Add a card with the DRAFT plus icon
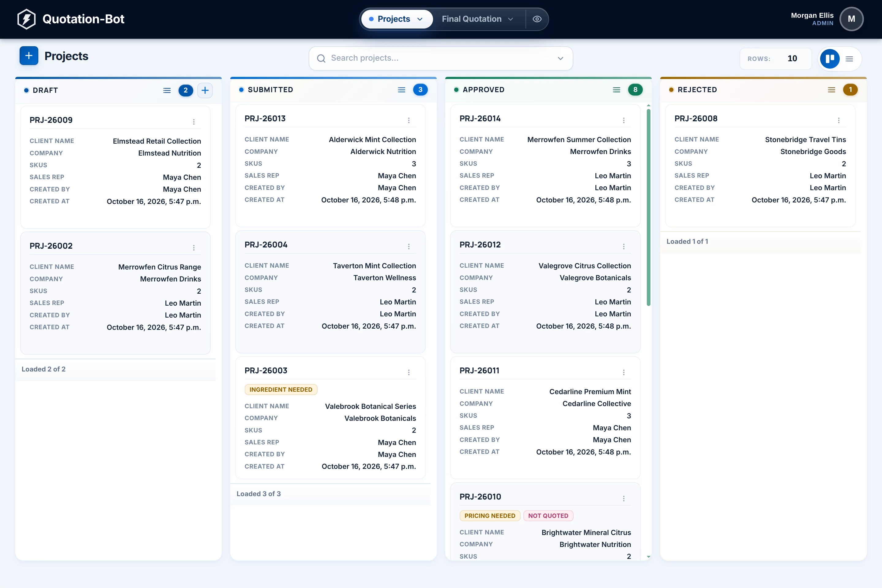The width and height of the screenshot is (882, 588). click(x=205, y=90)
